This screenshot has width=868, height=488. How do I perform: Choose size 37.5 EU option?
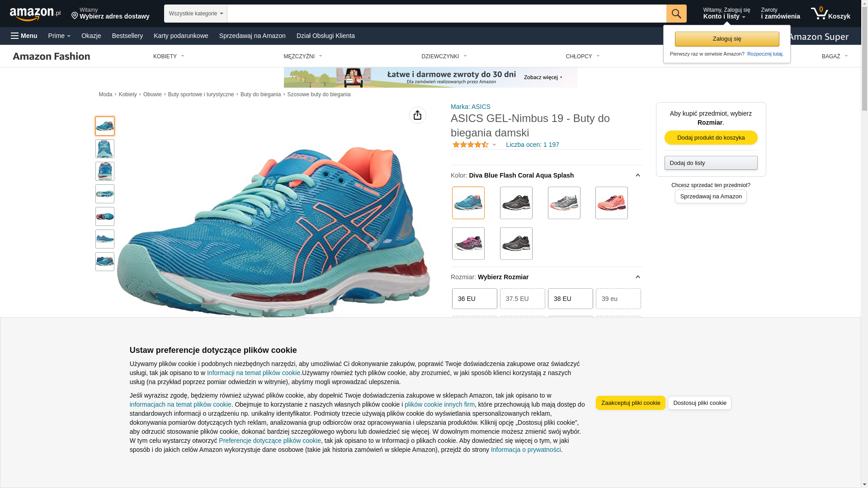click(x=522, y=299)
